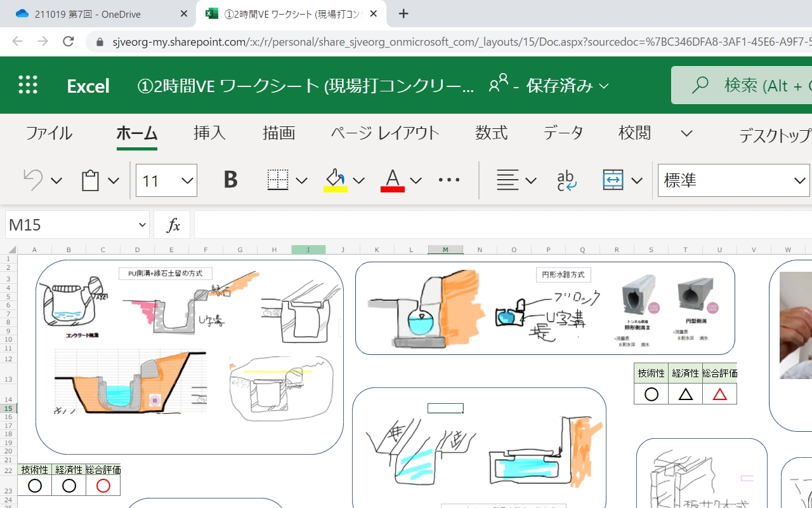The width and height of the screenshot is (812, 508).
Task: Expand more ribbon tabs chevron
Action: (686, 133)
